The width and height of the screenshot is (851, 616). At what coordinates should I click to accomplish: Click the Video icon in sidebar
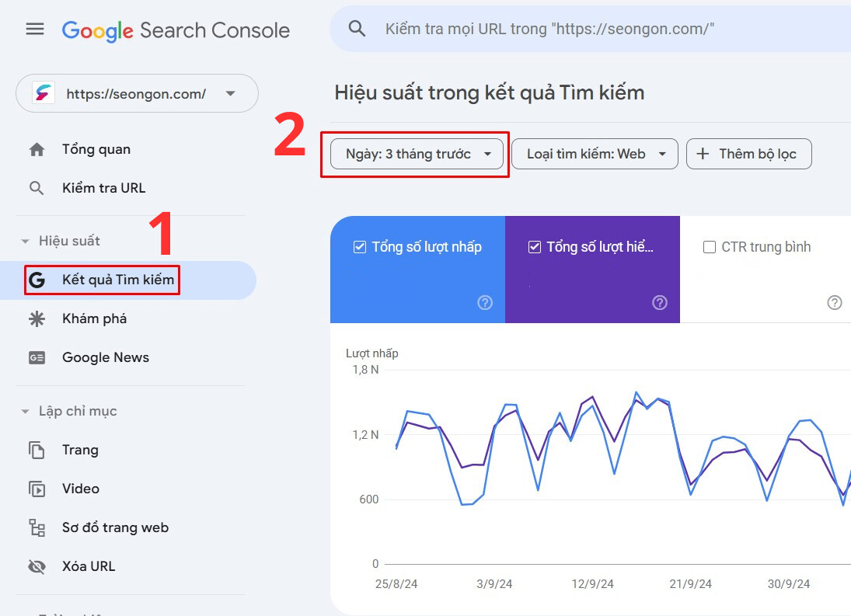point(37,489)
